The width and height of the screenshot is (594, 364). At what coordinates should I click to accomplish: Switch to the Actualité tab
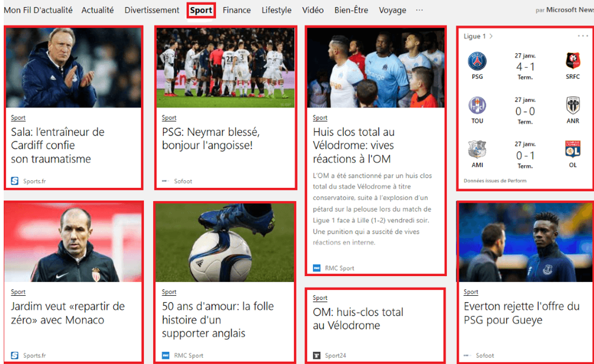click(97, 10)
